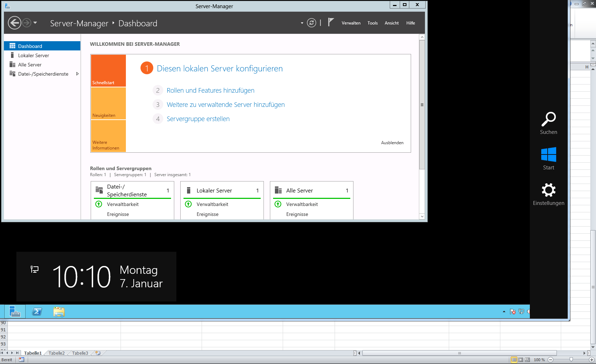Click Excel zoom level 100 %
Image resolution: width=596 pixels, height=364 pixels.
539,360
